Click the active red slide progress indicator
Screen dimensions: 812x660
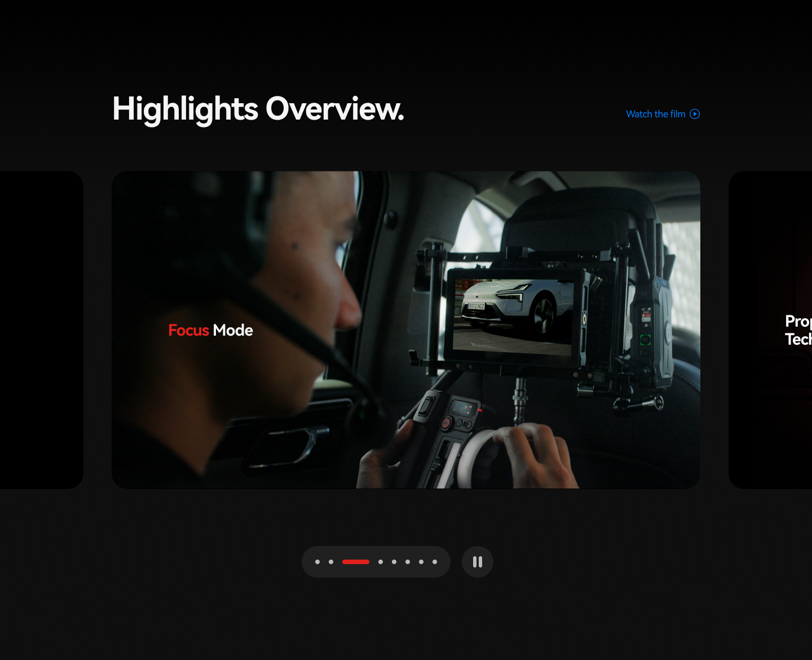pyautogui.click(x=356, y=562)
